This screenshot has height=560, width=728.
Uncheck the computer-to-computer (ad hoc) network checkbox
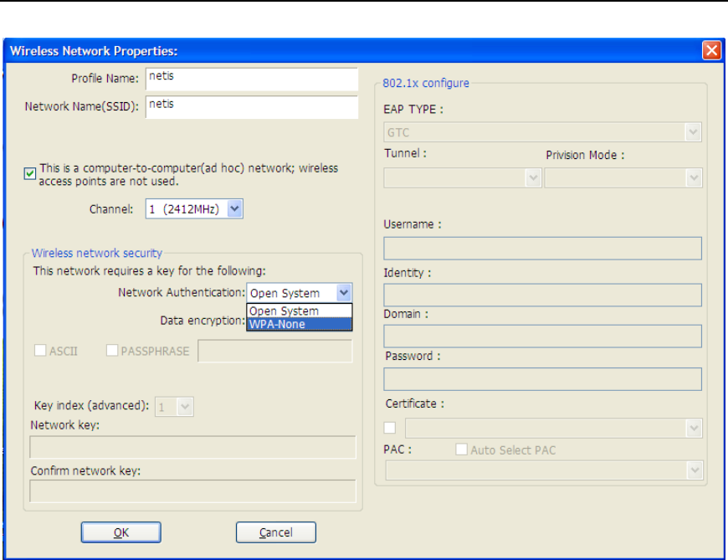coord(30,174)
